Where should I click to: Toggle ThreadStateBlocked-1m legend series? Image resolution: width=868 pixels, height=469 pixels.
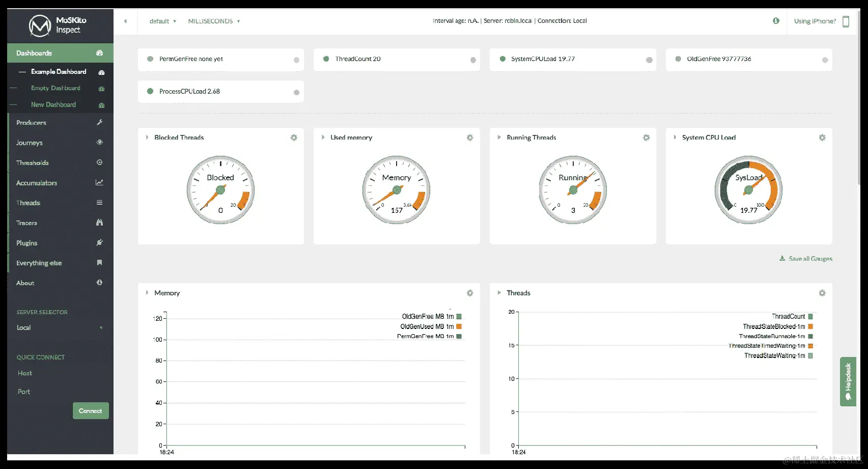pyautogui.click(x=778, y=326)
